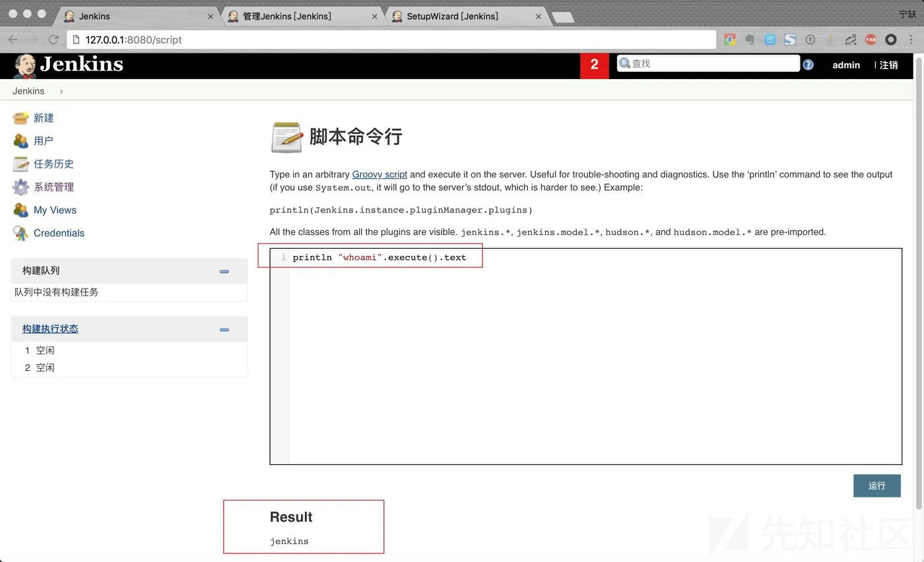Image resolution: width=924 pixels, height=562 pixels.
Task: Click inside the Groovy script editor area
Action: click(595, 356)
